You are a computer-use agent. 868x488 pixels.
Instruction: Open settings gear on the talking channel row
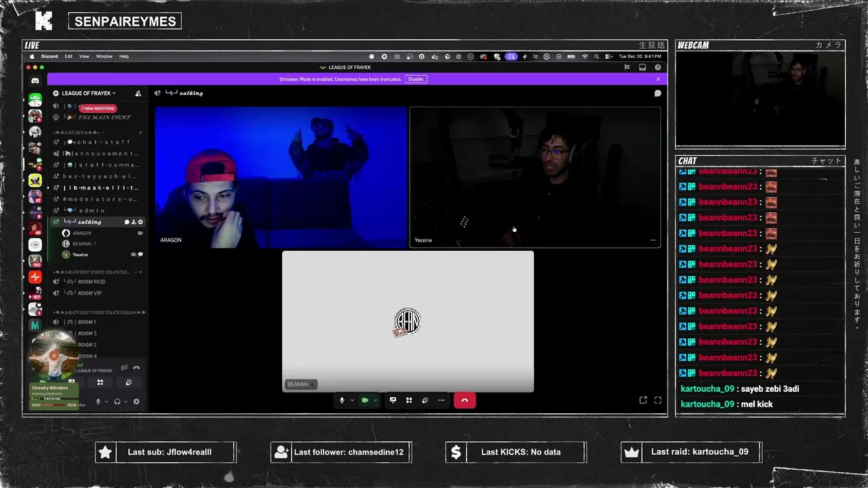[140, 222]
